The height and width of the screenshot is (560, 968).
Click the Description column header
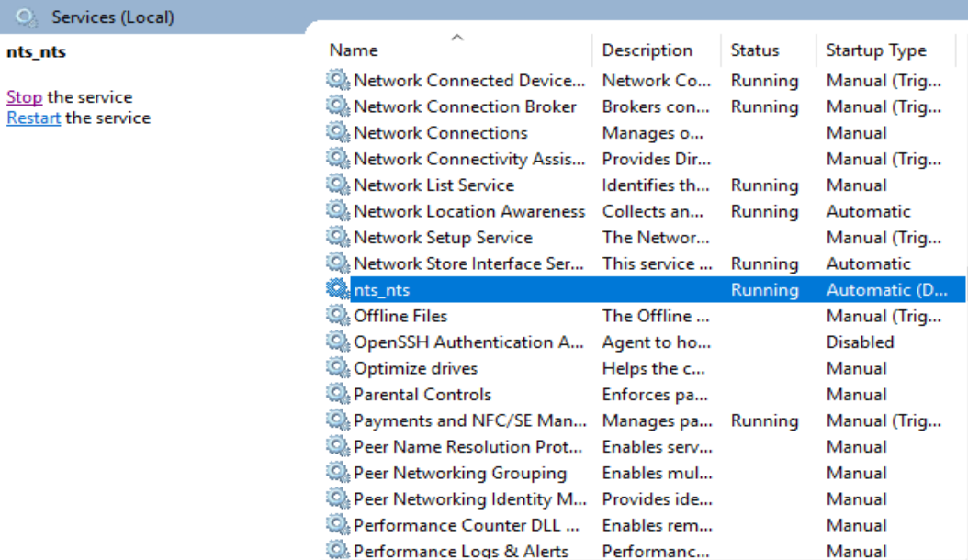coord(647,50)
